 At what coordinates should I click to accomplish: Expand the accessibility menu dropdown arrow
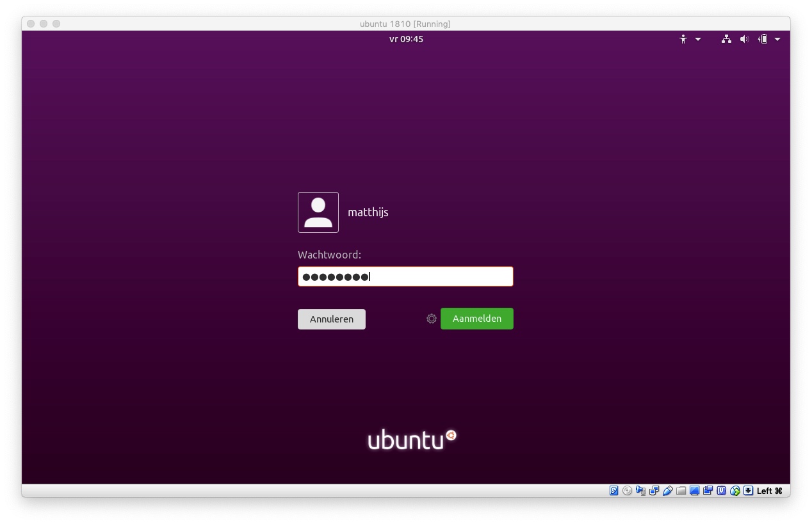tap(698, 39)
